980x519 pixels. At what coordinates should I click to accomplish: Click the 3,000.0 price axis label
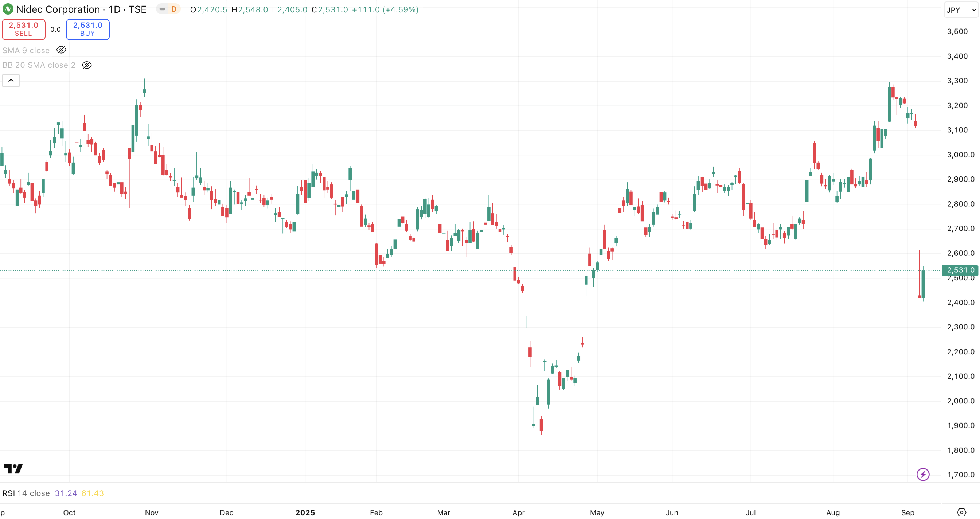961,155
